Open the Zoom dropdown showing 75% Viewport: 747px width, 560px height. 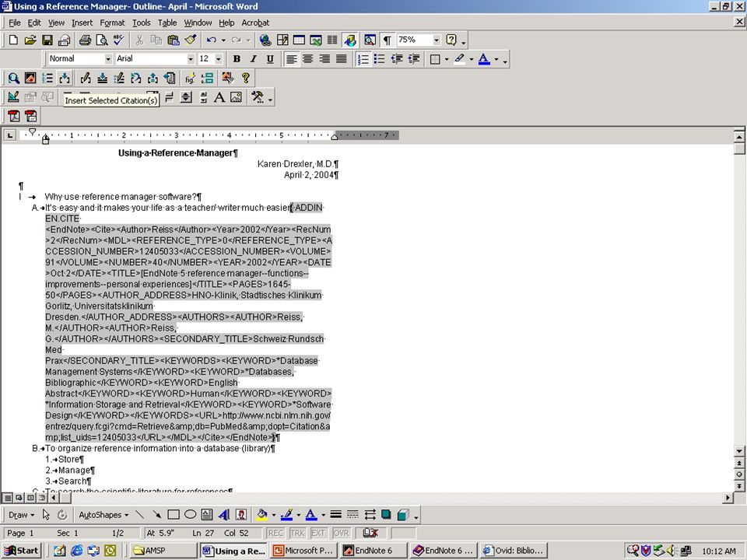coord(437,40)
